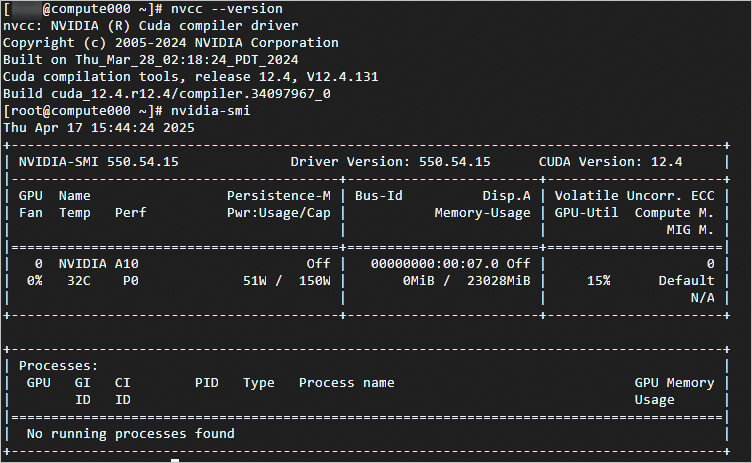Click 'nvcc: NVIDIA (R) Cuda compiler driver' line
The height and width of the screenshot is (463, 752).
[151, 25]
